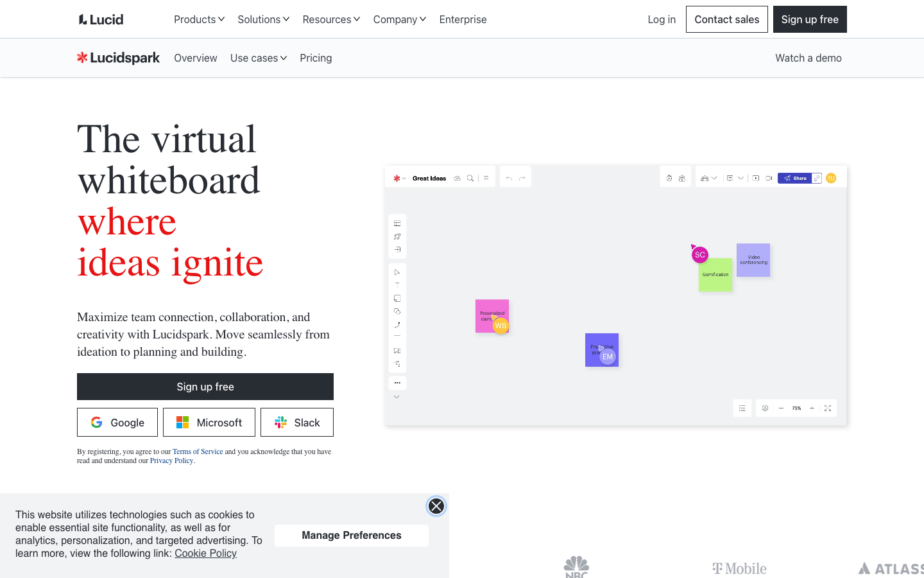
Task: Click the Contact sales button
Action: pyautogui.click(x=727, y=19)
